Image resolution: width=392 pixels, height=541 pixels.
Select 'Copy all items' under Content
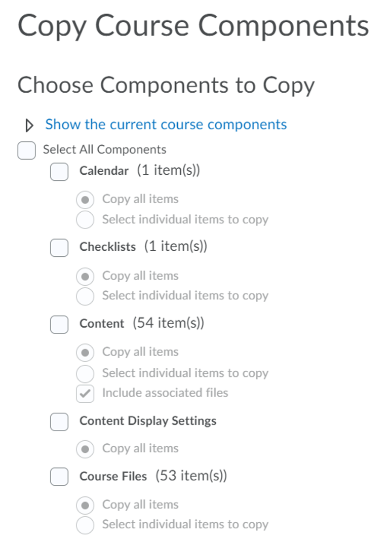point(85,353)
